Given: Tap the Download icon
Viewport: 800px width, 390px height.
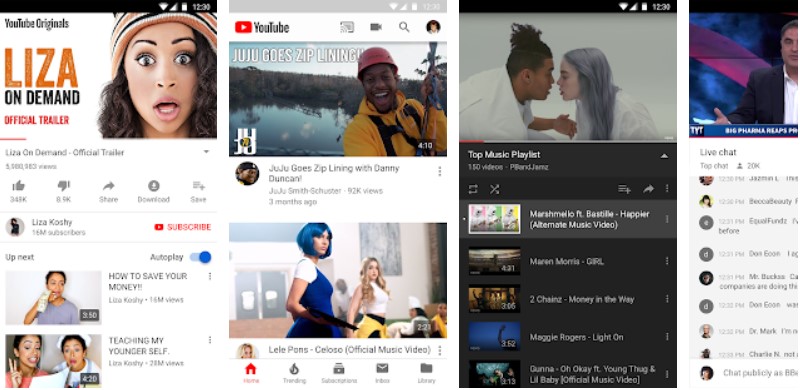Looking at the screenshot, I should pos(154,186).
